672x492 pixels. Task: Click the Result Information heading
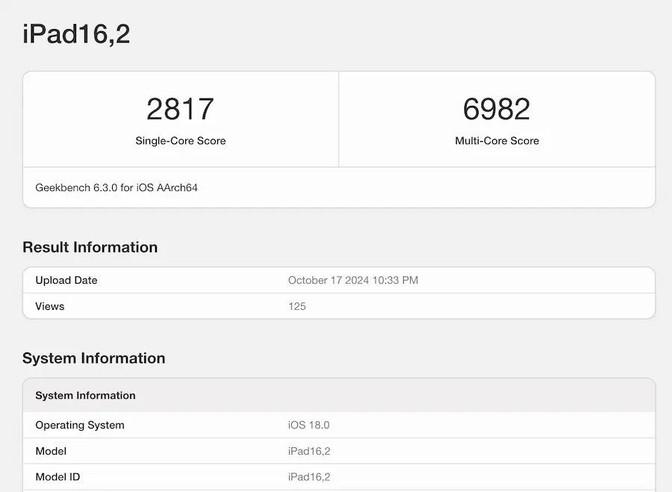(x=90, y=247)
